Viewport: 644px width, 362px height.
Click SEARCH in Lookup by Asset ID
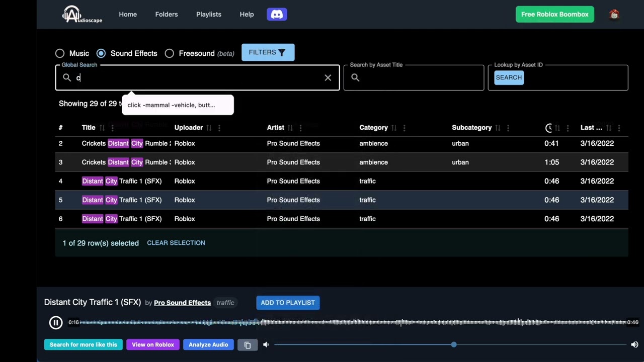coord(509,77)
